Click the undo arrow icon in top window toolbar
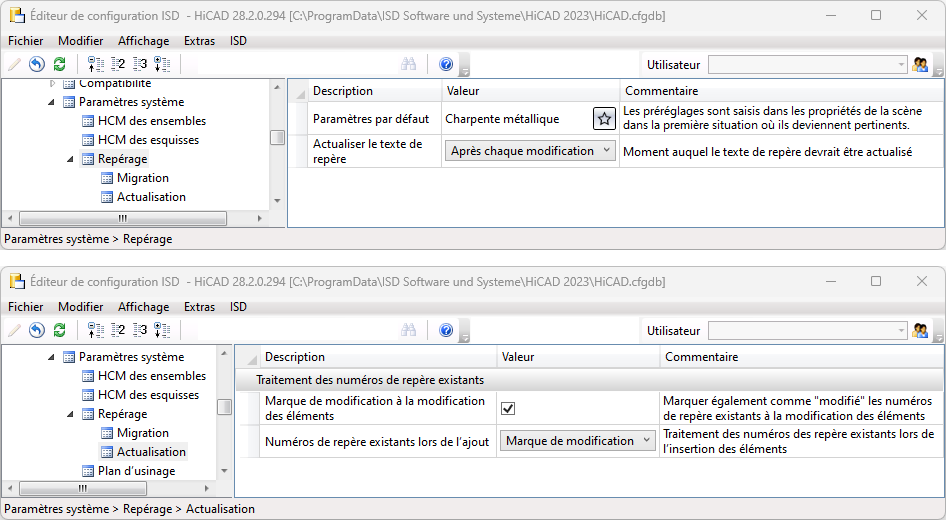 click(x=37, y=64)
